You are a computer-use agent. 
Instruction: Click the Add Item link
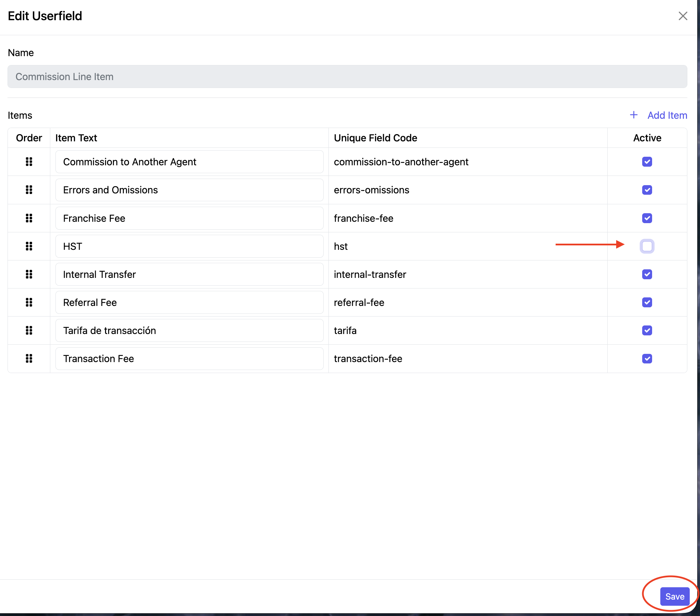[667, 115]
